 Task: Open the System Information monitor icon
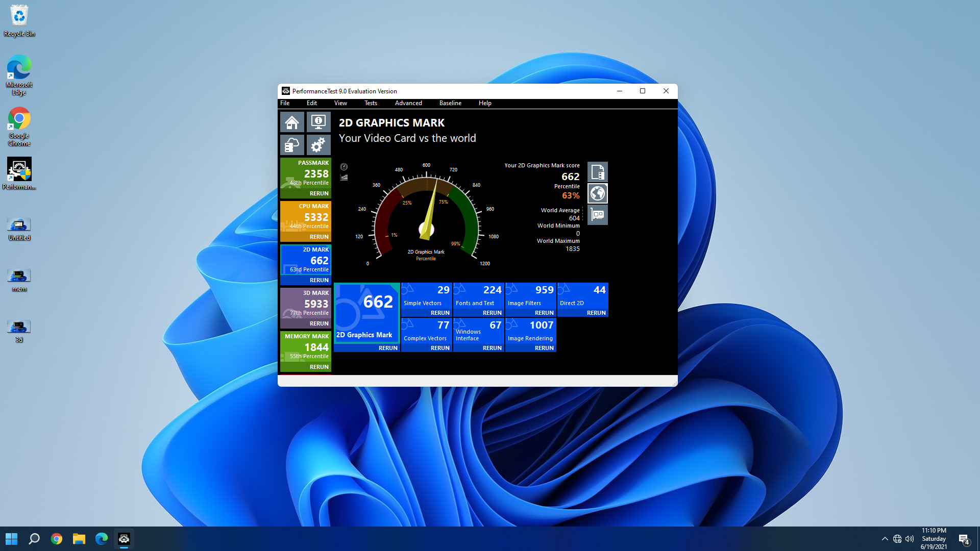[x=318, y=122]
